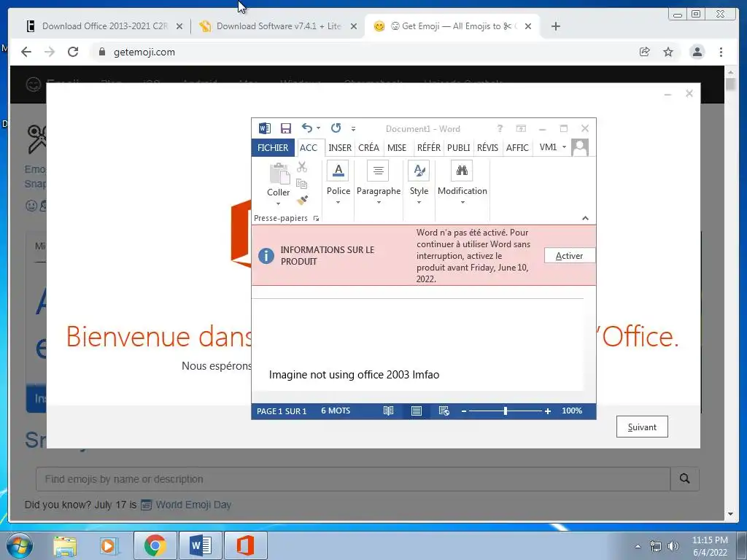747x560 pixels.
Task: Select the PUBLI ribbon tab
Action: (458, 147)
